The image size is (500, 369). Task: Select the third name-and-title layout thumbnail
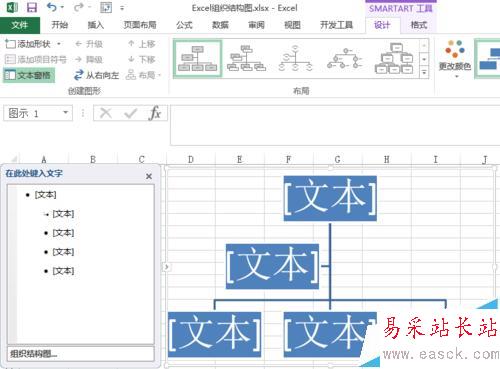[295, 59]
